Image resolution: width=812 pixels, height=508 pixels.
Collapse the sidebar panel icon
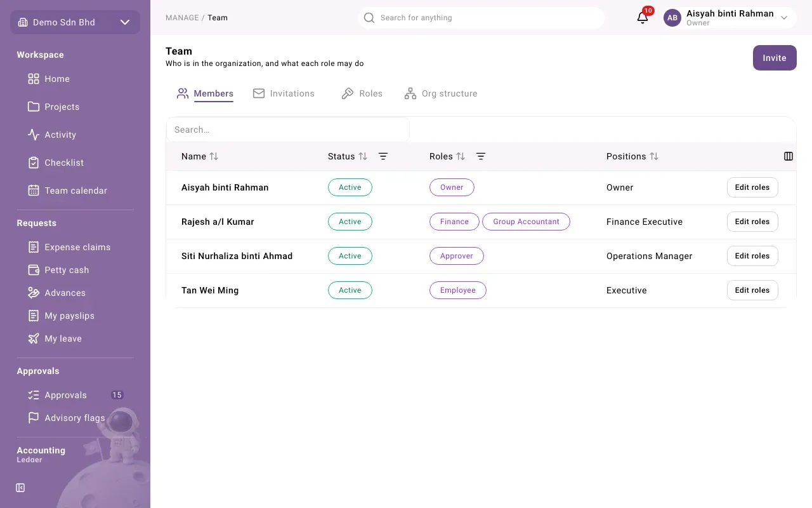click(x=20, y=488)
